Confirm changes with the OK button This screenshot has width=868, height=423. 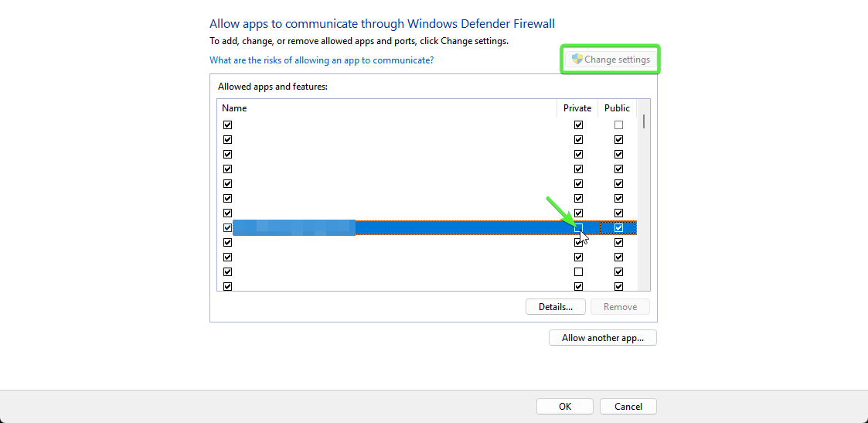tap(565, 407)
